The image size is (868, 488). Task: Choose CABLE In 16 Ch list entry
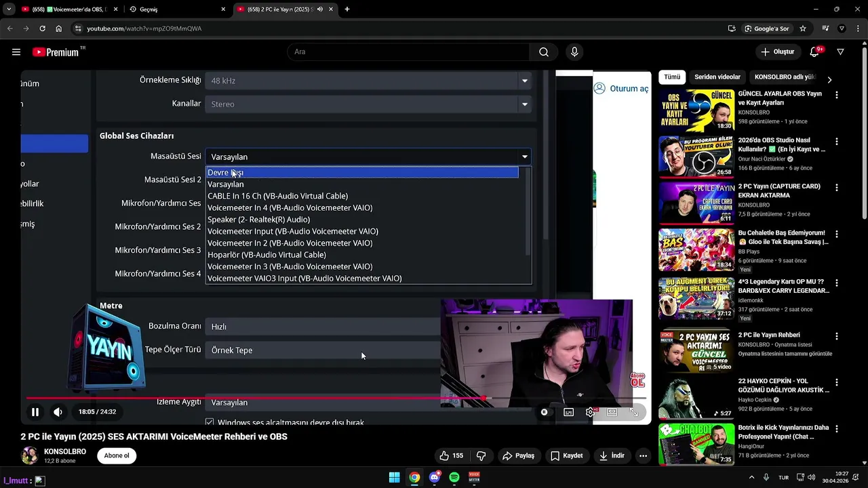pyautogui.click(x=277, y=196)
